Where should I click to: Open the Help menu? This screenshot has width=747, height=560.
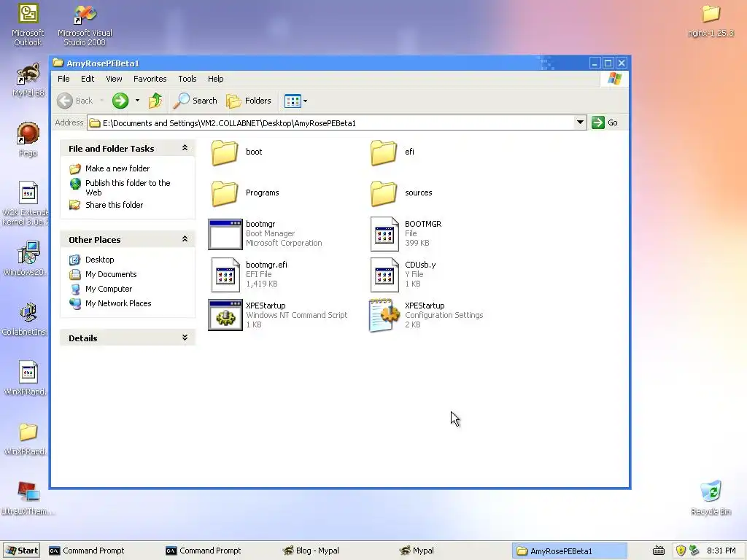pyautogui.click(x=215, y=79)
